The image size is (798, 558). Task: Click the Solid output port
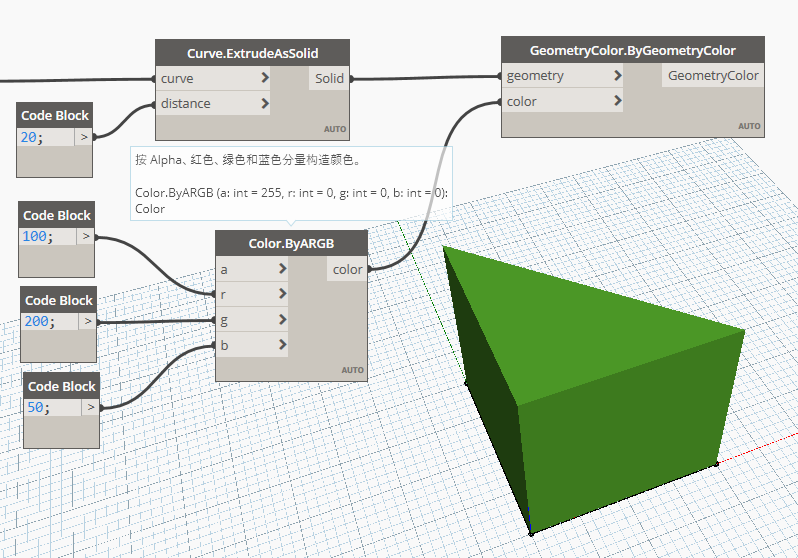329,78
